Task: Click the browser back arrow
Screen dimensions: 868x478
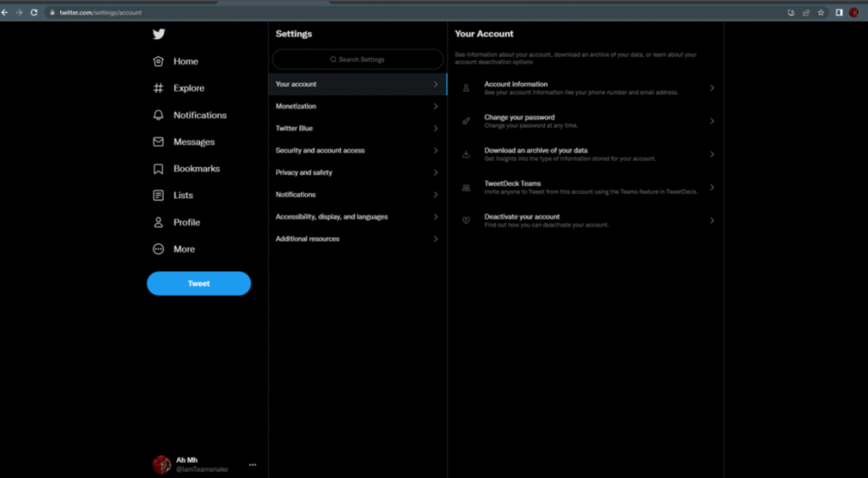Action: click(5, 12)
